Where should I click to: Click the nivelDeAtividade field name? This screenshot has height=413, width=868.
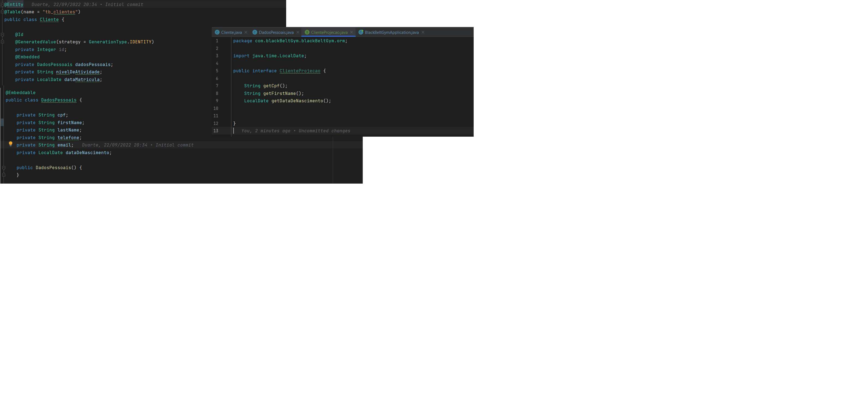(78, 72)
